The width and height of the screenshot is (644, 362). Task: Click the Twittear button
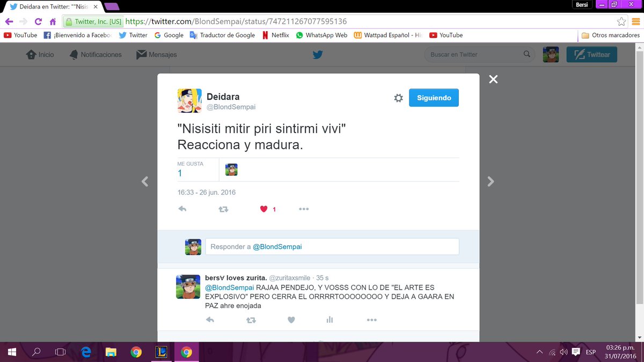[x=591, y=55]
